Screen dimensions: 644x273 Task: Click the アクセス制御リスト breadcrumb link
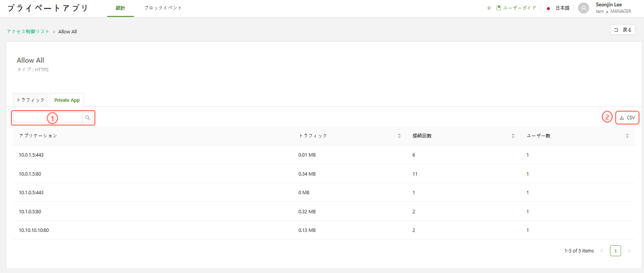click(x=28, y=32)
